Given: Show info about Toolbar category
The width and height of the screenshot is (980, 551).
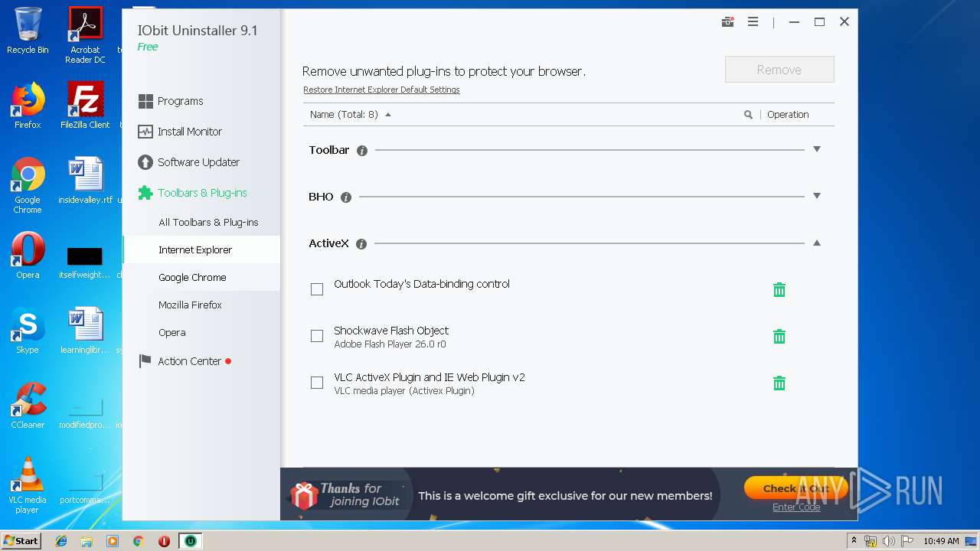Looking at the screenshot, I should [362, 151].
